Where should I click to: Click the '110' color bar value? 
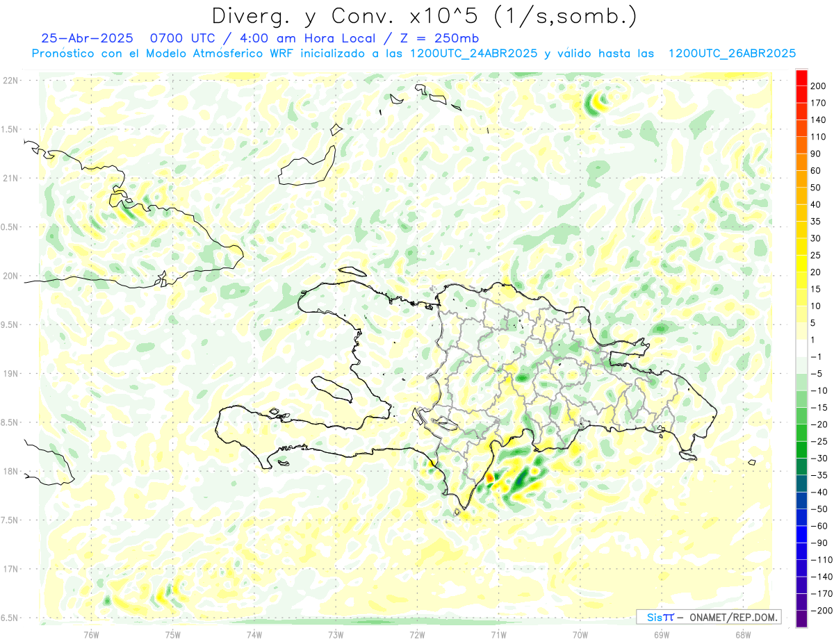[x=819, y=137]
